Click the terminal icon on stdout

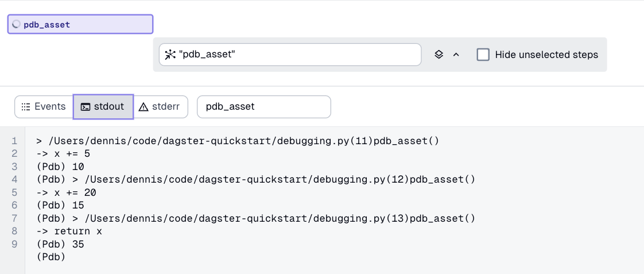click(86, 107)
